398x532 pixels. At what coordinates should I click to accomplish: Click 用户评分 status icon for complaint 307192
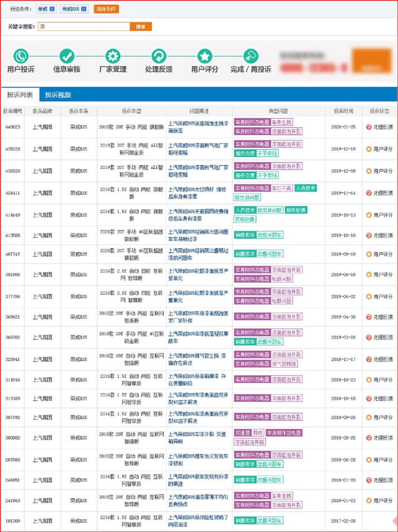(369, 417)
